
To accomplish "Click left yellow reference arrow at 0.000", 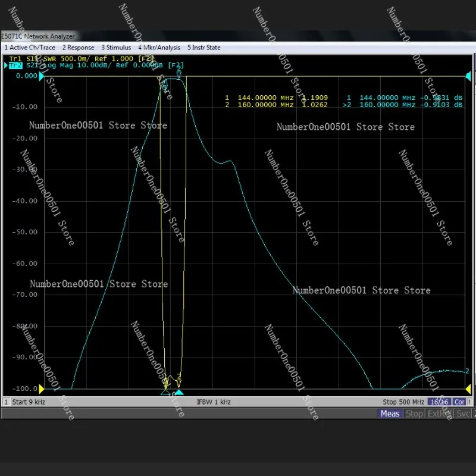I will pyautogui.click(x=42, y=76).
